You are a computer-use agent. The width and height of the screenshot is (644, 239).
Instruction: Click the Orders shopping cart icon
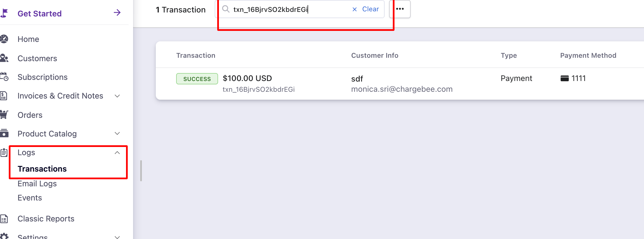click(4, 115)
